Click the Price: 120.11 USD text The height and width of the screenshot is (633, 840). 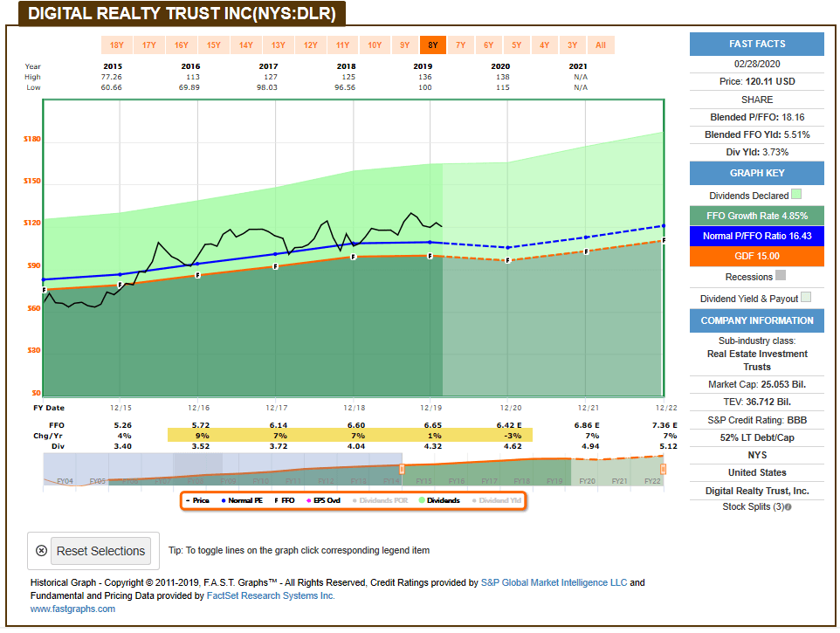coord(756,81)
